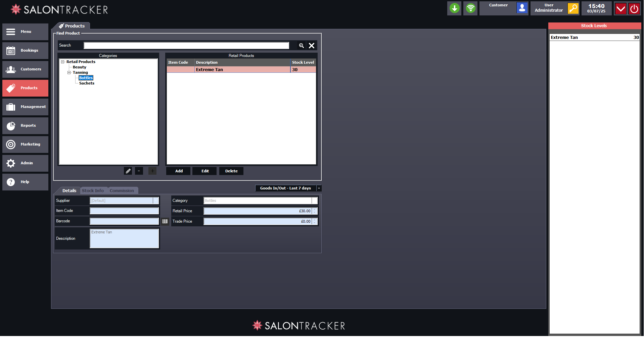Go to Customers section
Image resolution: width=644 pixels, height=337 pixels.
25,69
